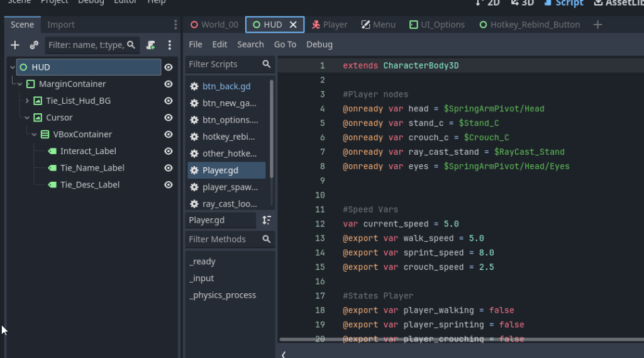Click the add new scene tab plus icon
Image resolution: width=644 pixels, height=358 pixels.
coord(597,25)
